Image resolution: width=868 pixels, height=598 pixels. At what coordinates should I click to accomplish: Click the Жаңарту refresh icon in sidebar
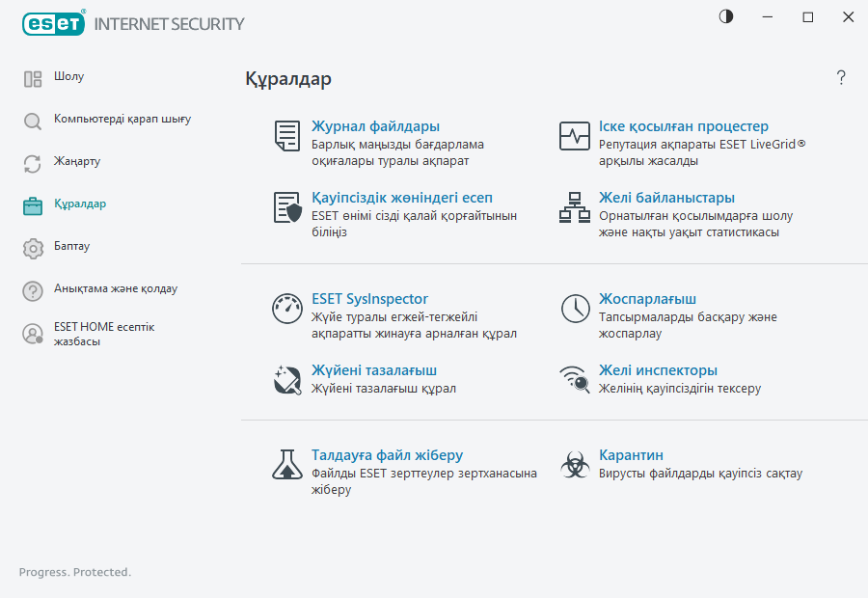(32, 162)
